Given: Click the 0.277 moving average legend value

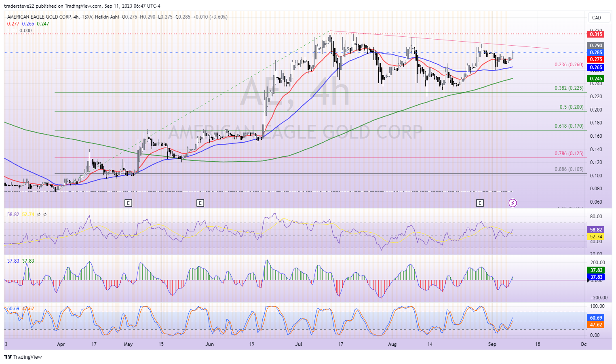Looking at the screenshot, I should pos(13,24).
